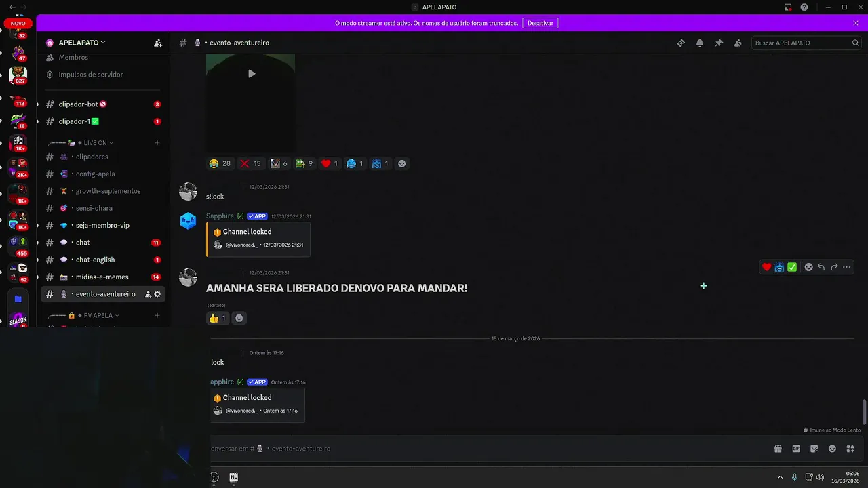Toggle the reaction showing count 9
Image resolution: width=868 pixels, height=488 pixels.
pos(304,163)
